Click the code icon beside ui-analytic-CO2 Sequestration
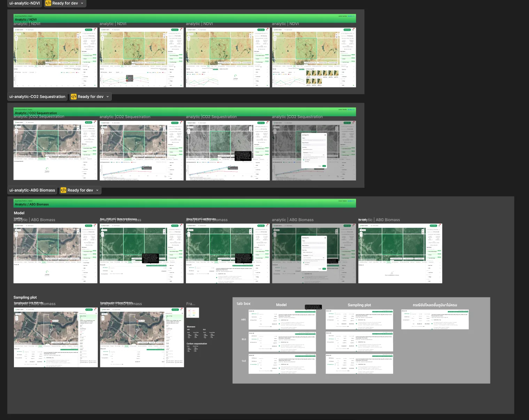This screenshot has height=420, width=529. [x=74, y=96]
